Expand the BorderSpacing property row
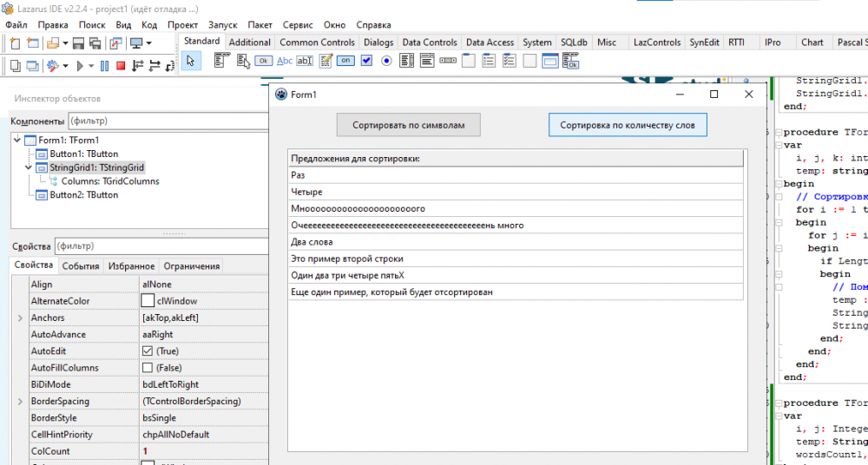 pos(20,402)
